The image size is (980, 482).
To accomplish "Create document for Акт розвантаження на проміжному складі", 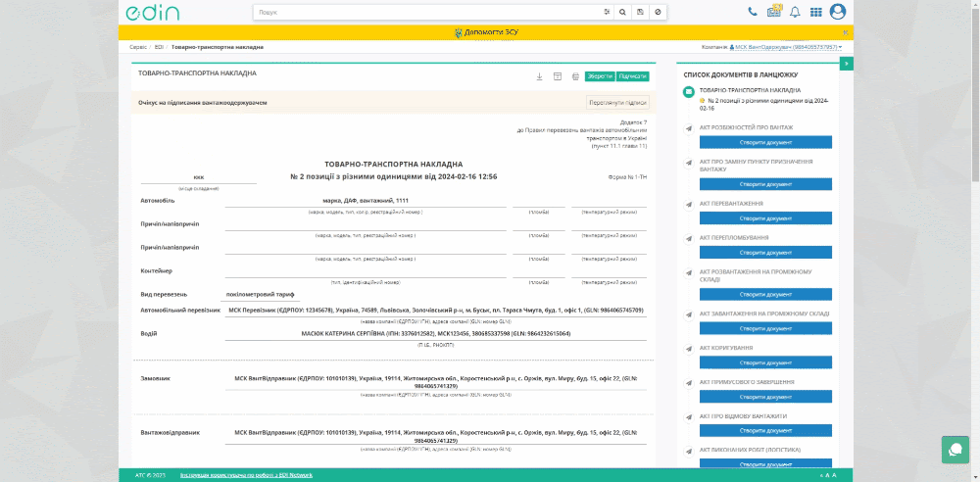I will tap(765, 295).
